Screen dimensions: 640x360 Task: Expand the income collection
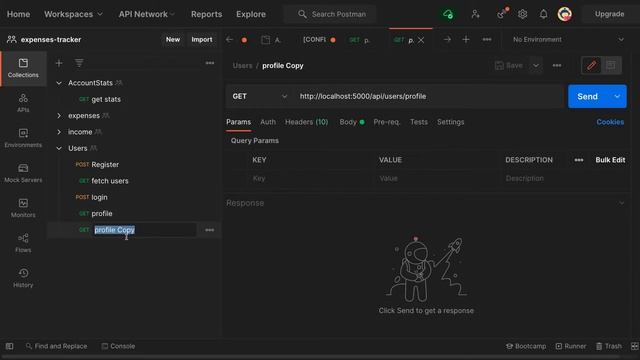point(59,132)
